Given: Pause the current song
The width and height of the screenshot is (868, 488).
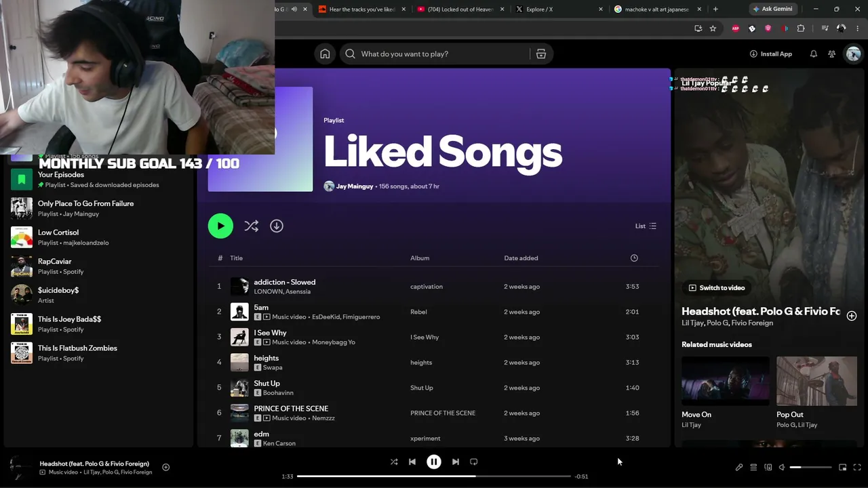Looking at the screenshot, I should click(434, 462).
